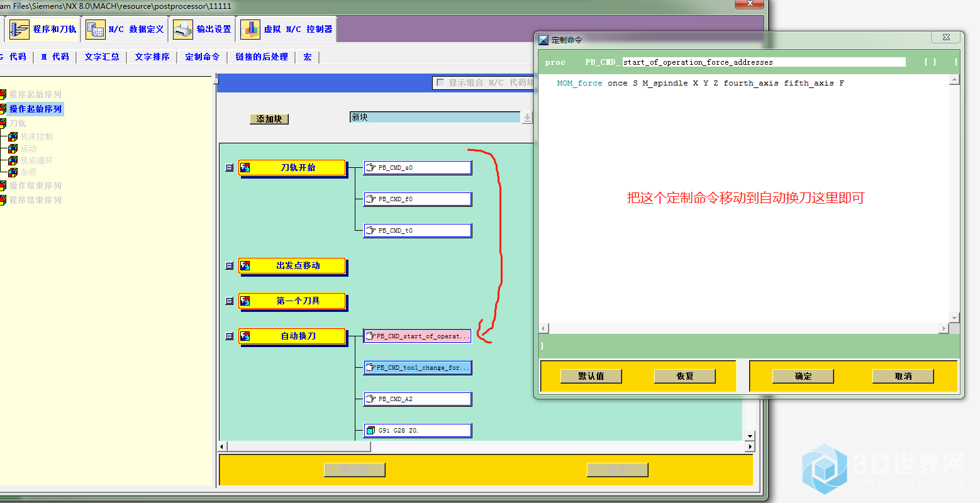Click the hand icon of PB_CMD_tool_change_for block
The width and height of the screenshot is (980, 503).
[x=370, y=368]
